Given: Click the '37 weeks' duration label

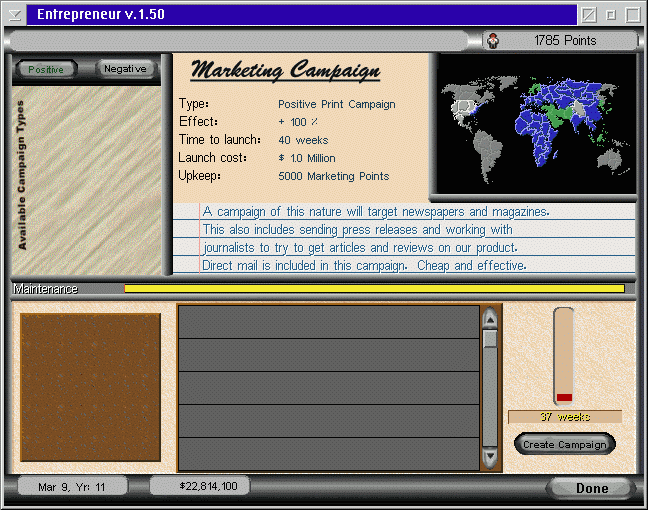Looking at the screenshot, I should [565, 417].
